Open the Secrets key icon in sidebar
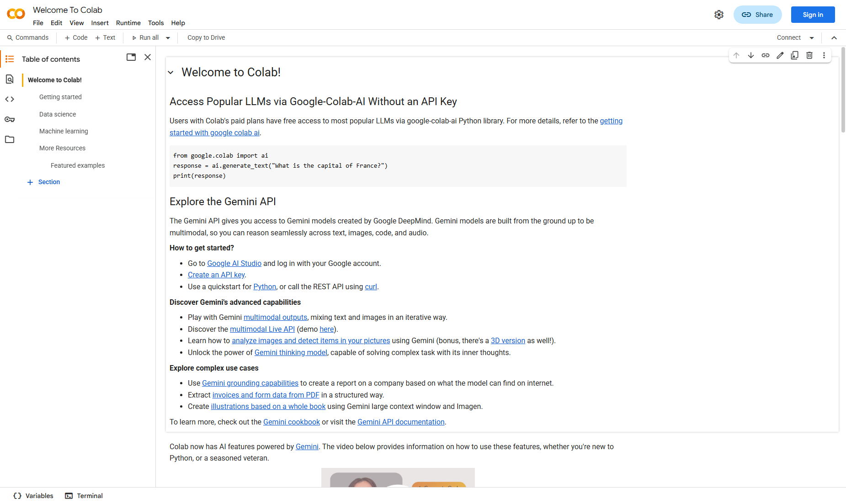The image size is (846, 504). pos(10,119)
